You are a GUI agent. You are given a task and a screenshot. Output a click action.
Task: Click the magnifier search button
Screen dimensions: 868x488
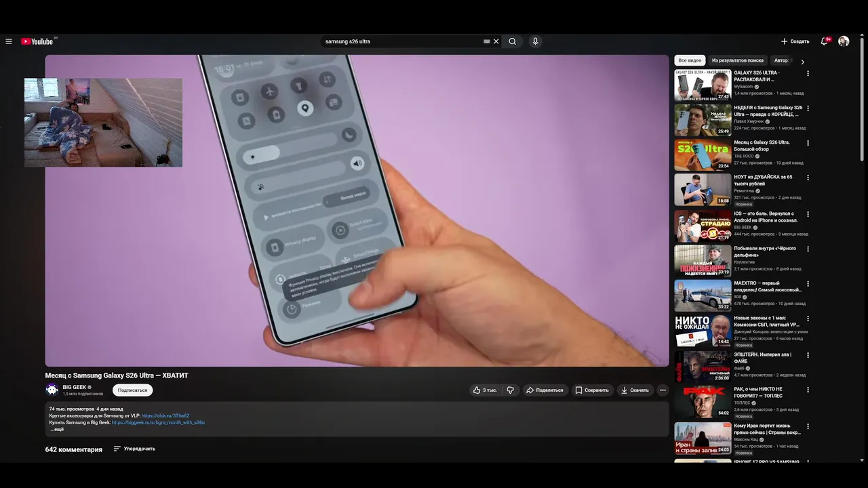pos(513,41)
